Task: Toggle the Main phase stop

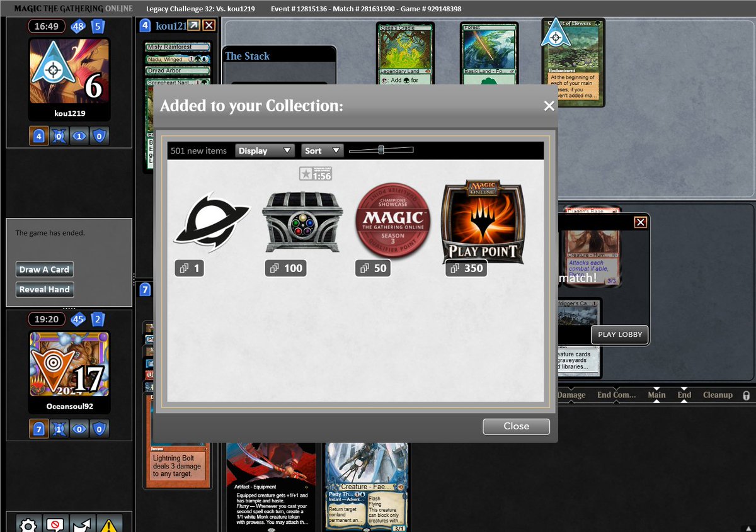Action: pos(656,395)
